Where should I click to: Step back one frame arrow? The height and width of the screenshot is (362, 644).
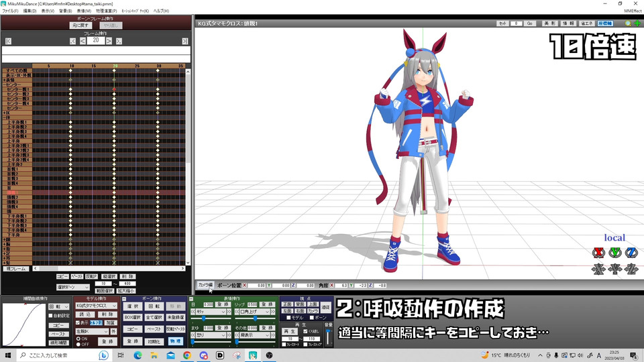click(83, 41)
